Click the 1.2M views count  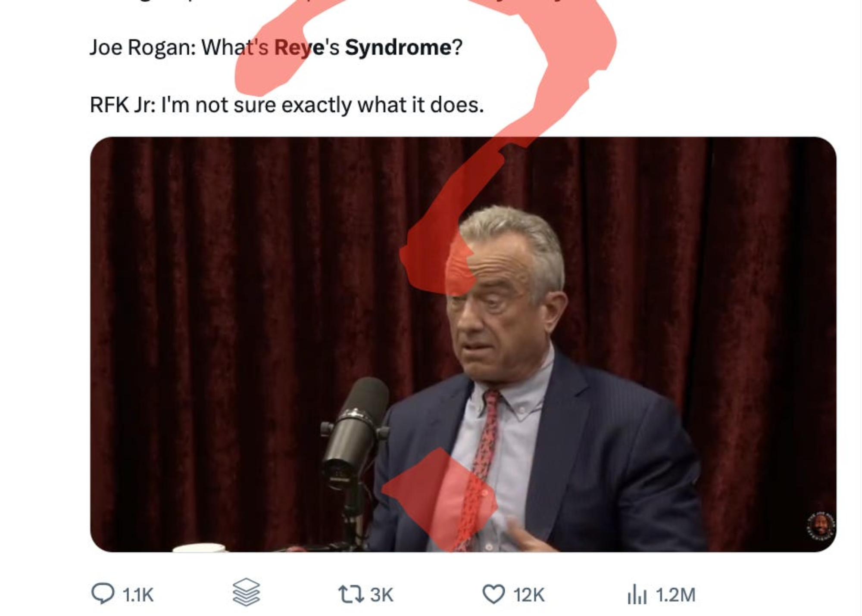675,595
